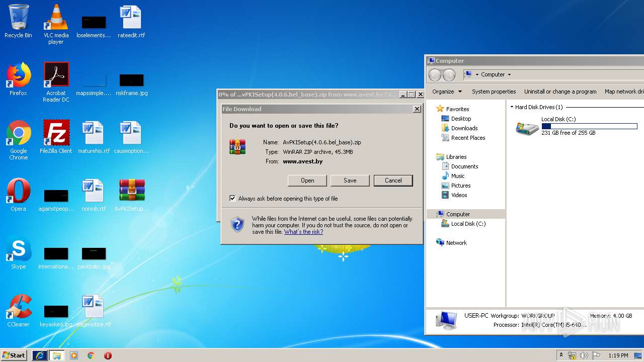Viewport: 644px width, 362px height.
Task: Launch CCleaner desktop shortcut
Action: click(x=18, y=310)
